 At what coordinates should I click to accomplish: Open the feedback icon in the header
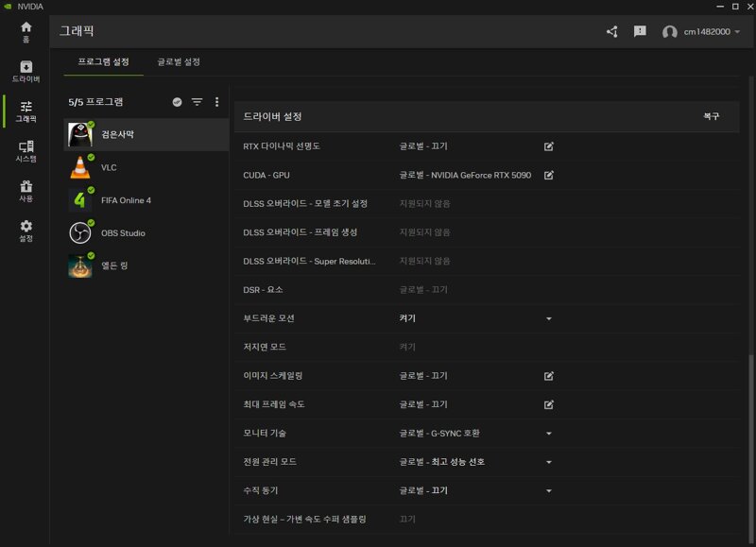[x=640, y=32]
